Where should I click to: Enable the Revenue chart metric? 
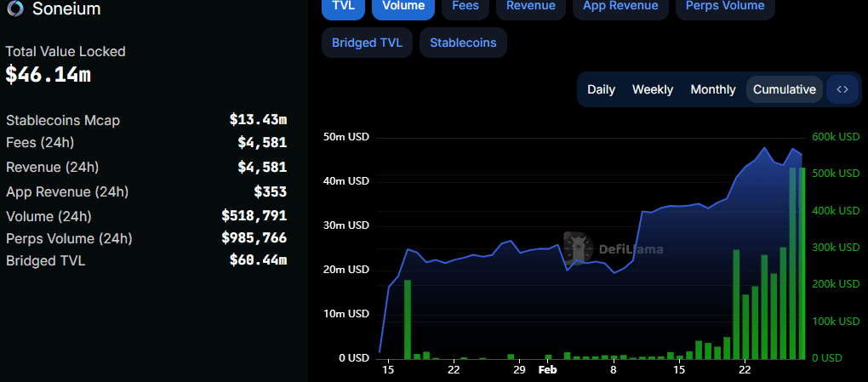pyautogui.click(x=529, y=6)
